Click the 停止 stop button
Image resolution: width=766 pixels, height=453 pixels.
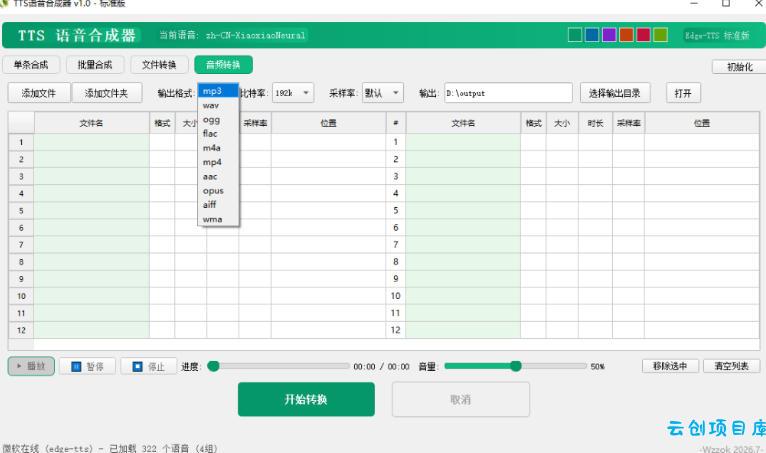pos(149,366)
